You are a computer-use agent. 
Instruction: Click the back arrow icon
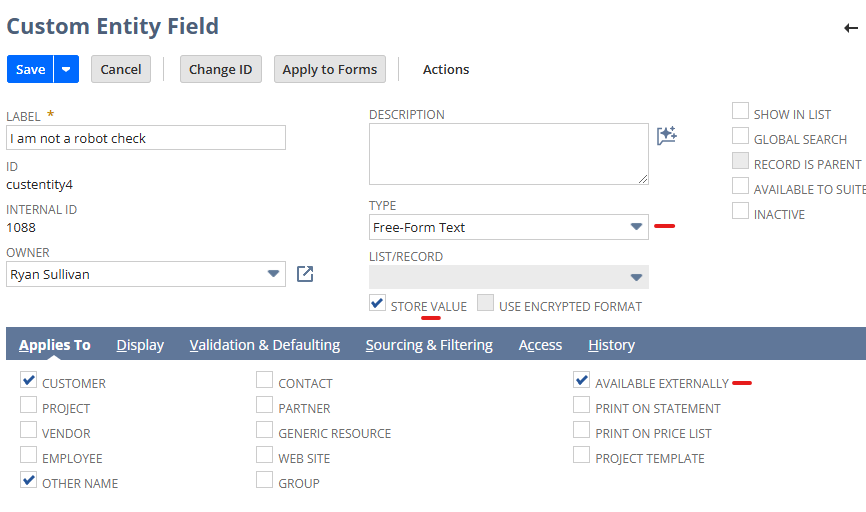pos(851,28)
